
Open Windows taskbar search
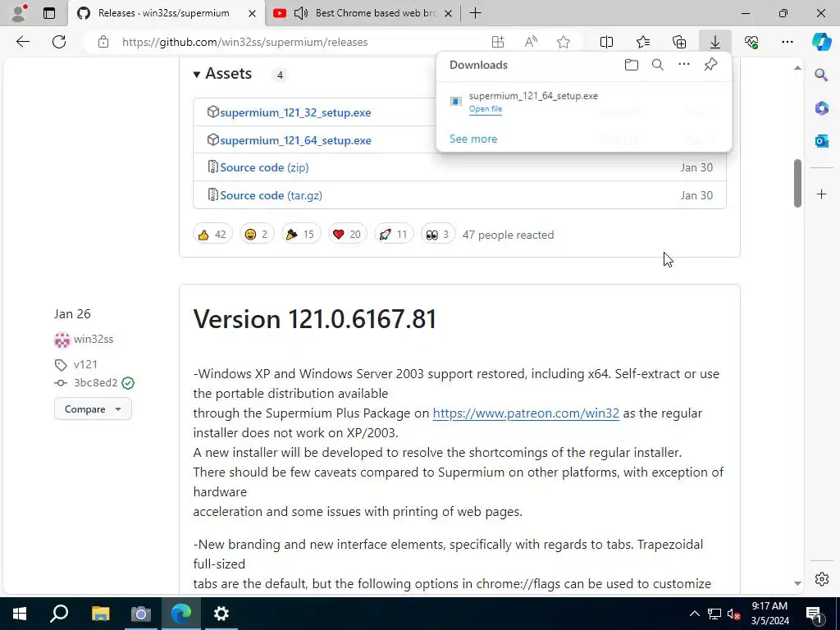59,614
